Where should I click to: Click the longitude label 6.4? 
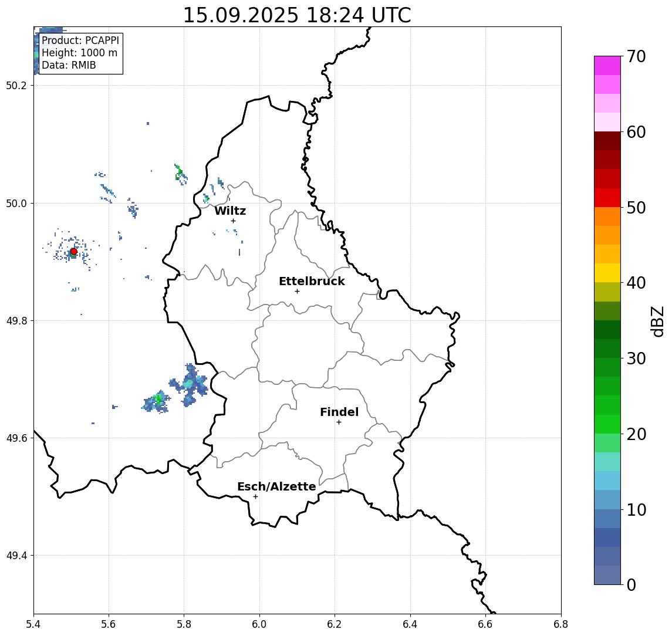pos(410,624)
